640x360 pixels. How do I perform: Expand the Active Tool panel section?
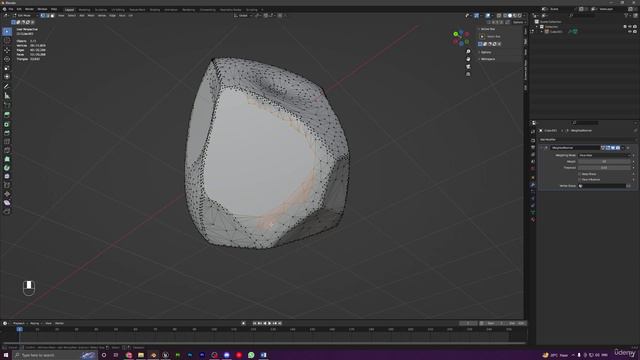point(488,29)
